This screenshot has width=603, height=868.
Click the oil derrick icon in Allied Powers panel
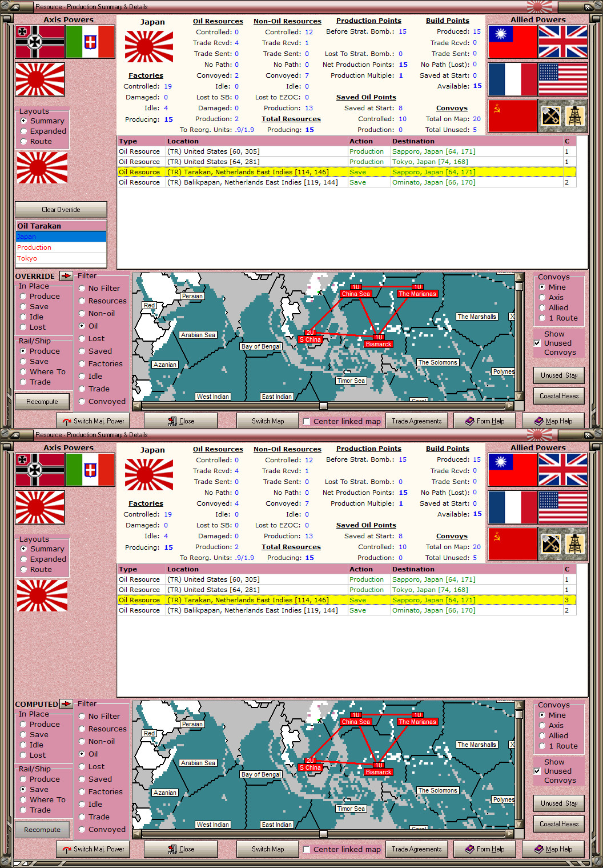coord(575,115)
